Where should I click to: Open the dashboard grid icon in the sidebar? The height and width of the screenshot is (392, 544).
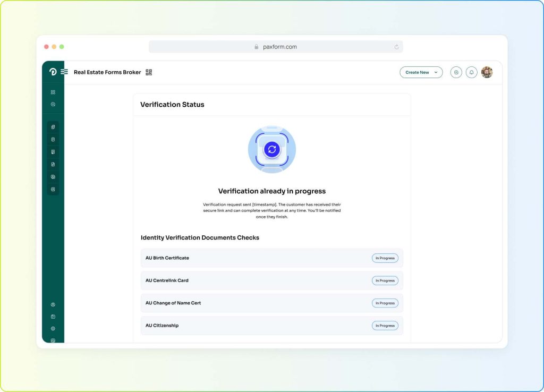tap(53, 92)
